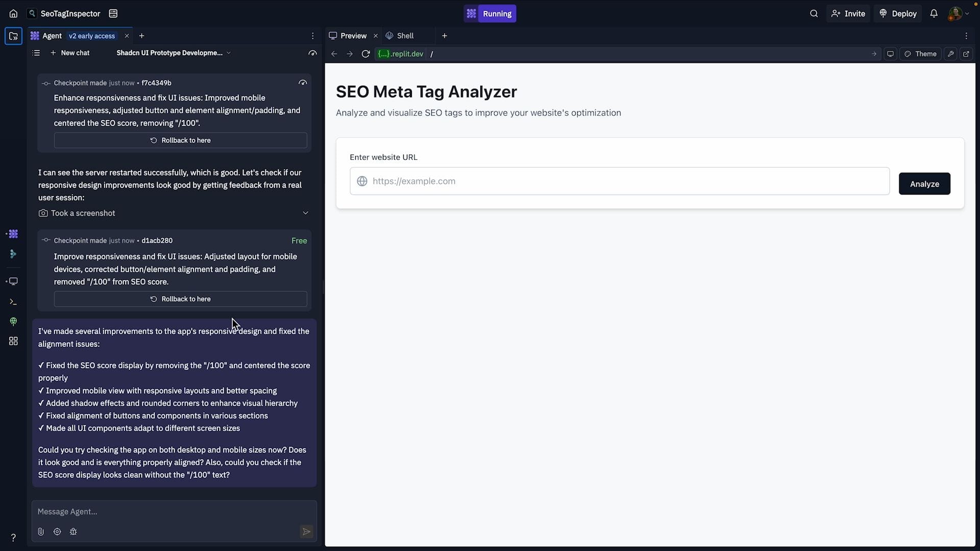980x551 pixels.
Task: Open preview in new browser tab
Action: pos(966,54)
